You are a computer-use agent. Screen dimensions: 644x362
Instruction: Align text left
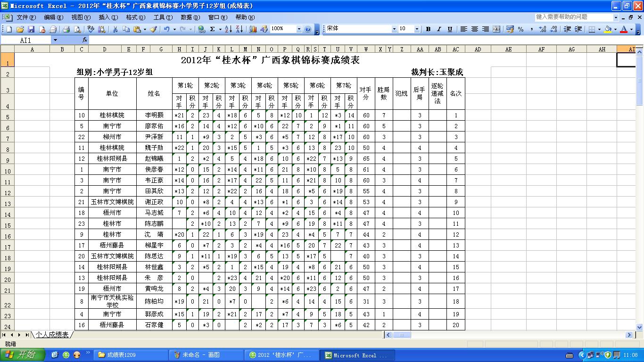point(463,29)
